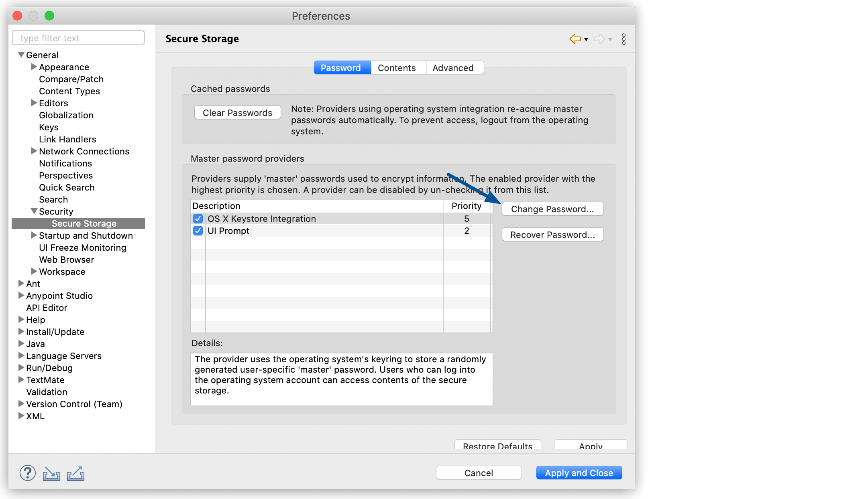Open the Advanced tab
This screenshot has width=868, height=499.
click(453, 67)
